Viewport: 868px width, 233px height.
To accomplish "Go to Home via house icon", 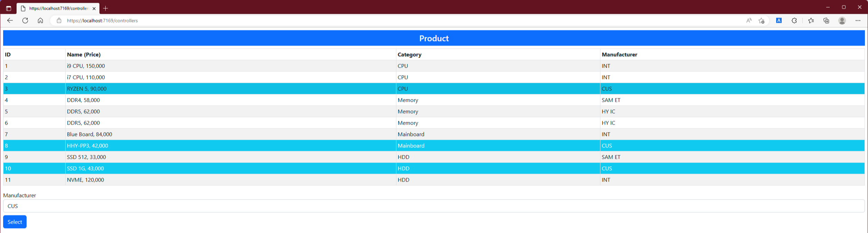I will click(x=40, y=21).
